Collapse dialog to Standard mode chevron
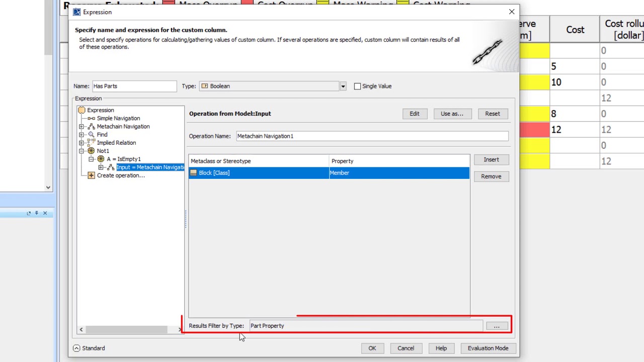644x362 pixels. (76, 348)
